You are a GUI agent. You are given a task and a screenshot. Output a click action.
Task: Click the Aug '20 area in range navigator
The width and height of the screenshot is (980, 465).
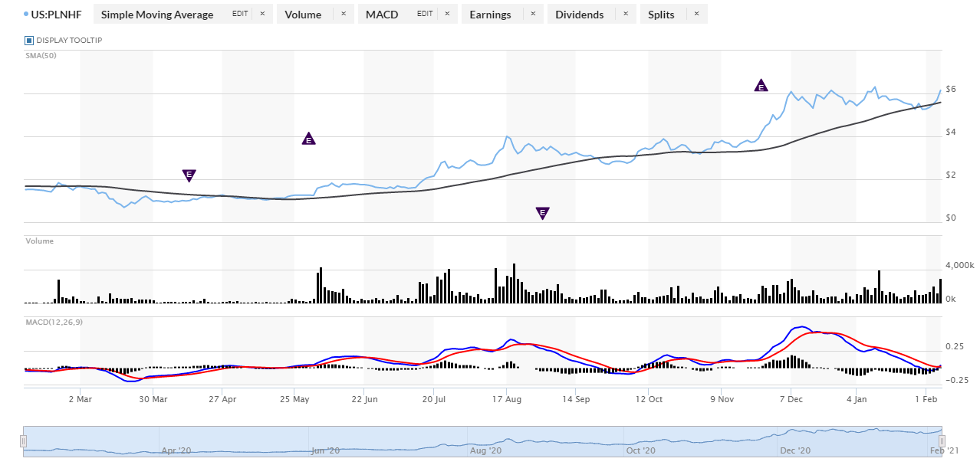click(x=485, y=450)
